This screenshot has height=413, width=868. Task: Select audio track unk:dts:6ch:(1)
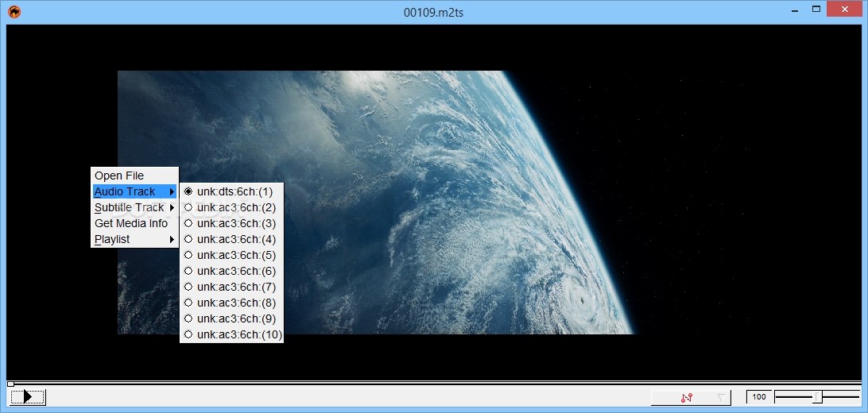[231, 192]
